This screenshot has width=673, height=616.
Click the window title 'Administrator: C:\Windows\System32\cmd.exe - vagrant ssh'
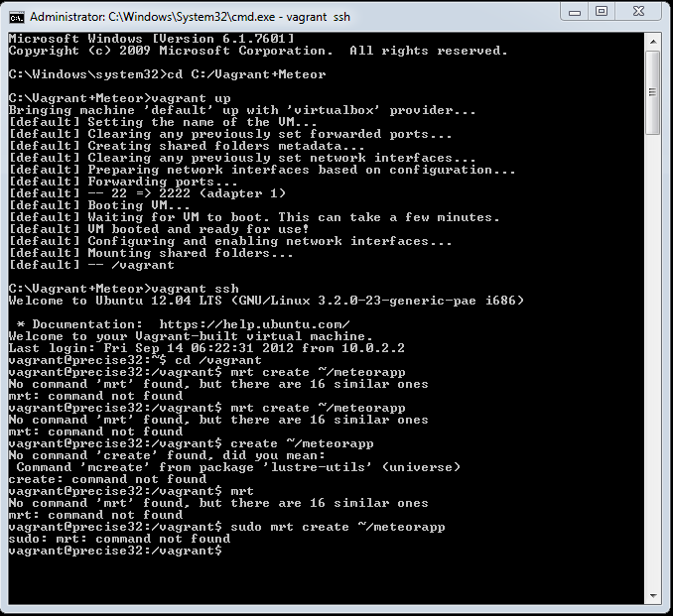coord(190,17)
